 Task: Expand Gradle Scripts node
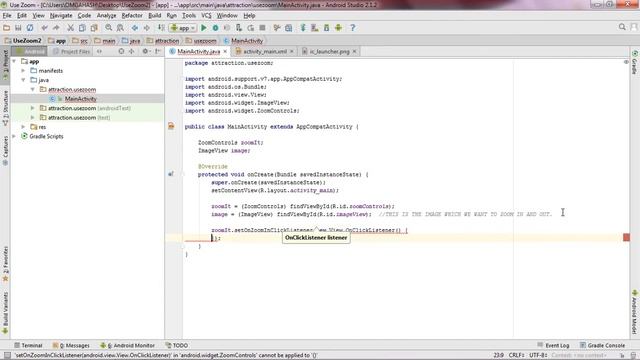pyautogui.click(x=14, y=136)
